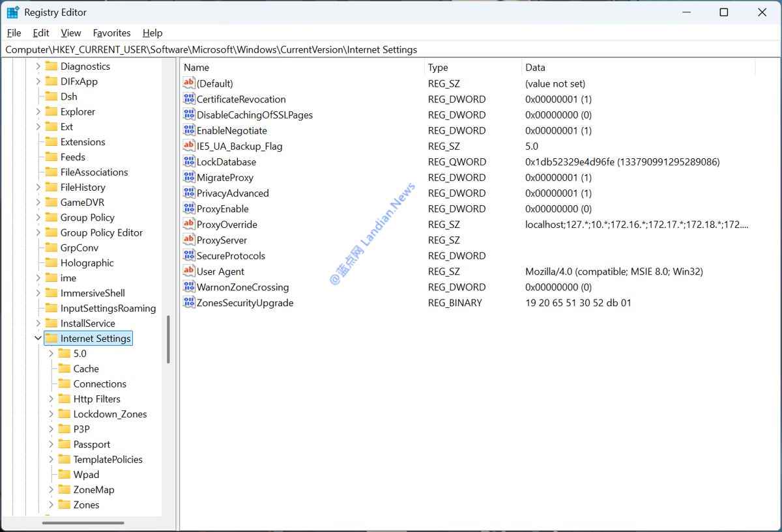This screenshot has height=532, width=782.
Task: Click the ab icon next to ProxyOverride
Action: point(188,224)
